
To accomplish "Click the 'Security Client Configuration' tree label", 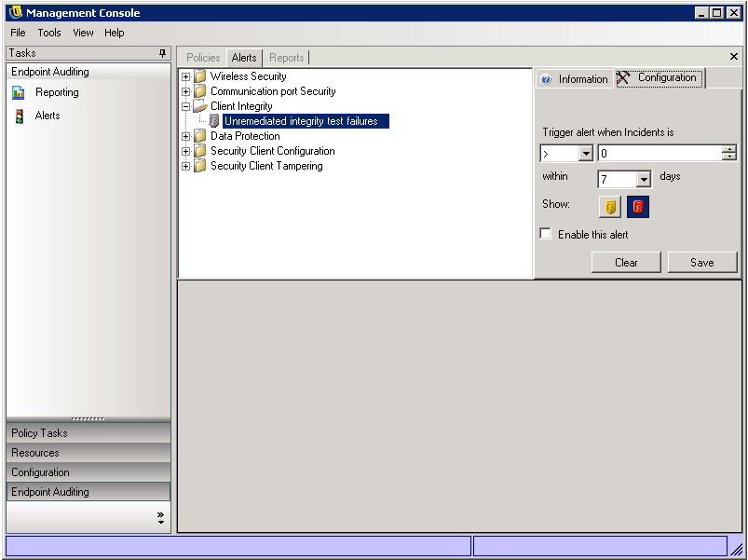I will pyautogui.click(x=272, y=151).
